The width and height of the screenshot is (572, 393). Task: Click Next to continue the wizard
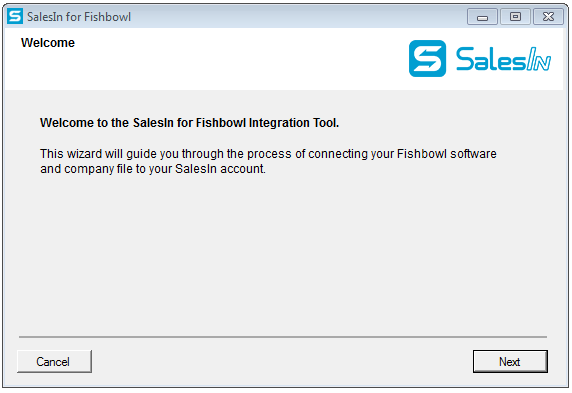tap(510, 361)
